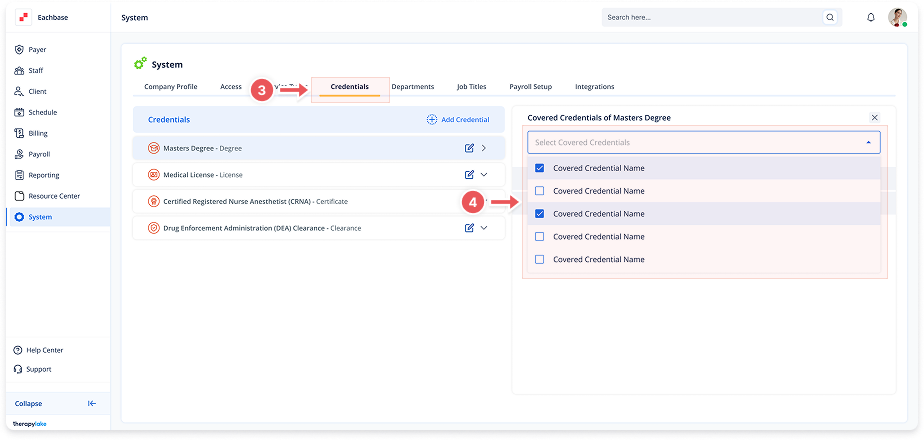Open notifications bell icon
The width and height of the screenshot is (924, 440).
click(x=870, y=17)
